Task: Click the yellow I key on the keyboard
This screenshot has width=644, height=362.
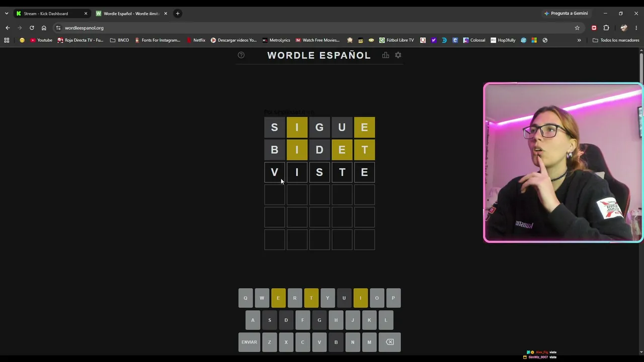Action: click(360, 298)
